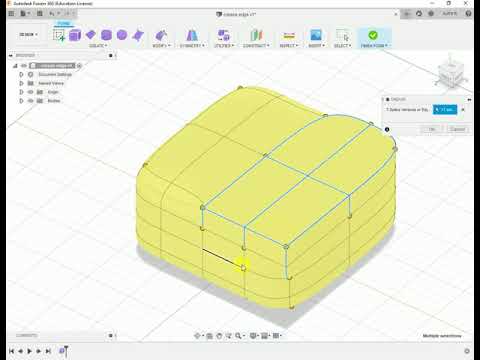Click the green Finish Form checkmark

coord(373,35)
